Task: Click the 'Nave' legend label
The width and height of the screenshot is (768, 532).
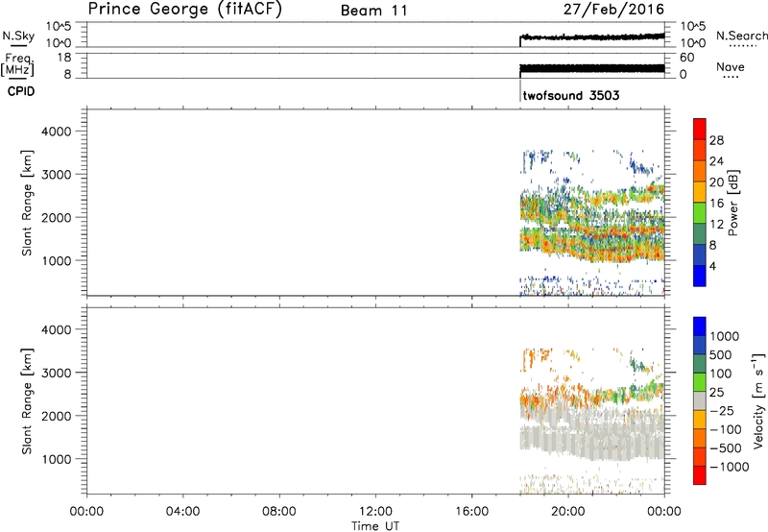Action: pyautogui.click(x=731, y=66)
